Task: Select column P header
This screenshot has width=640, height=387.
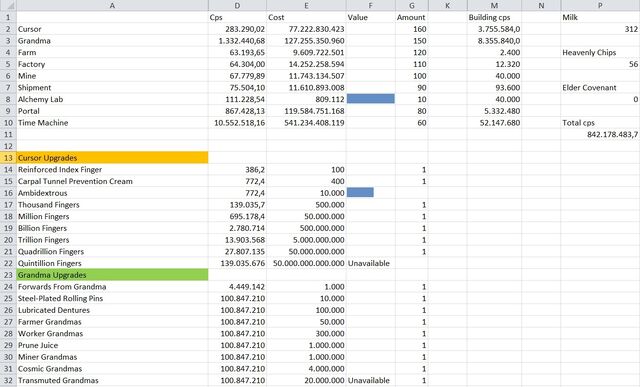Action: [x=600, y=5]
